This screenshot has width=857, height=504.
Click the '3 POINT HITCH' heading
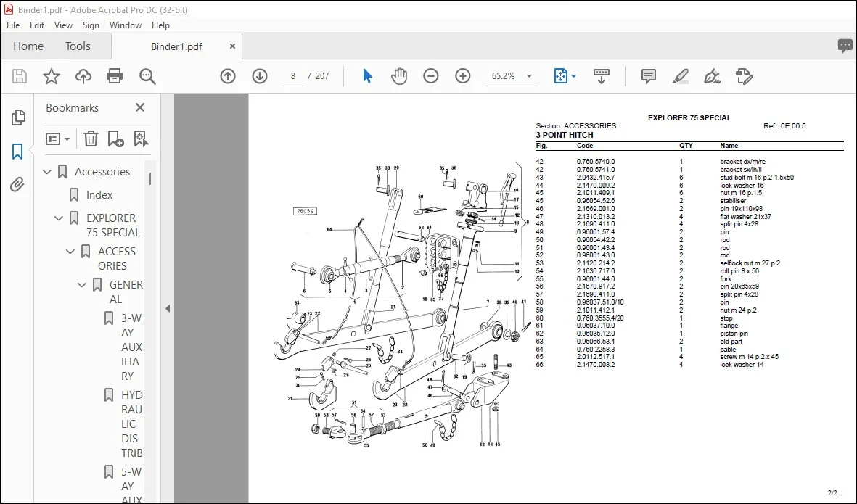coord(564,135)
